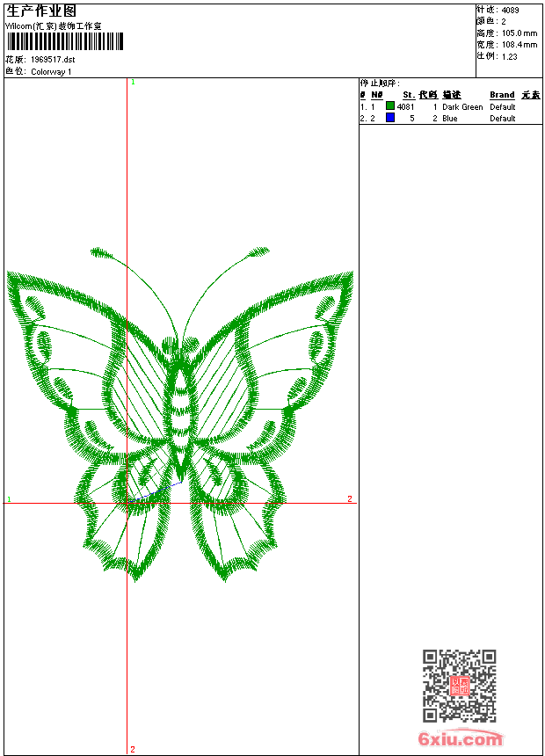
Task: Select the Blue stop sequence row label
Action: (449, 118)
